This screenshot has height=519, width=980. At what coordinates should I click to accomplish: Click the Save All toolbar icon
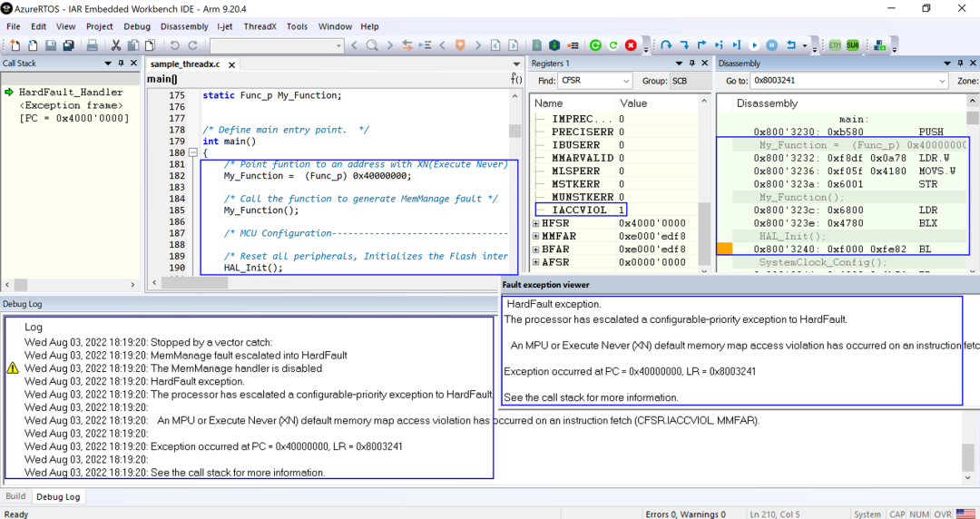click(68, 45)
